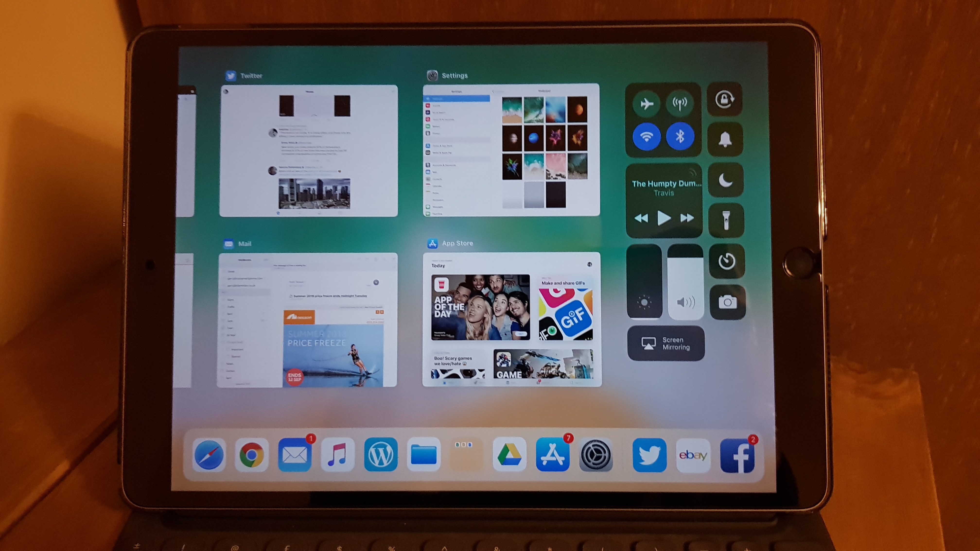The height and width of the screenshot is (551, 980).
Task: Open the App Store dock icon
Action: pos(553,454)
